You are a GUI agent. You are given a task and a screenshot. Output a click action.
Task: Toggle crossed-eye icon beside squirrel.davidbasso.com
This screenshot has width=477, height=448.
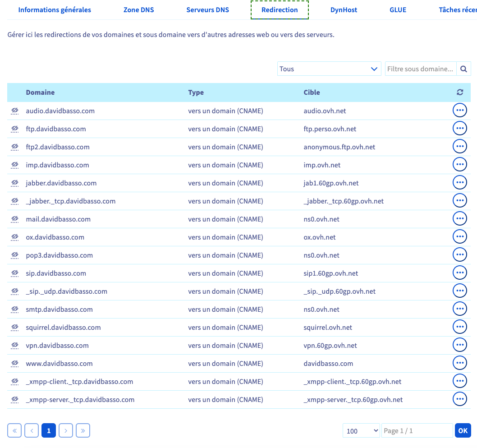(15, 328)
